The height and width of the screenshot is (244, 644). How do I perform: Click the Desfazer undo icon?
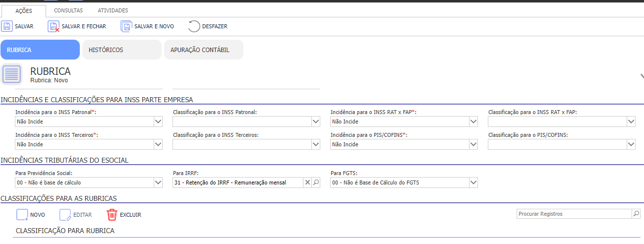click(194, 26)
